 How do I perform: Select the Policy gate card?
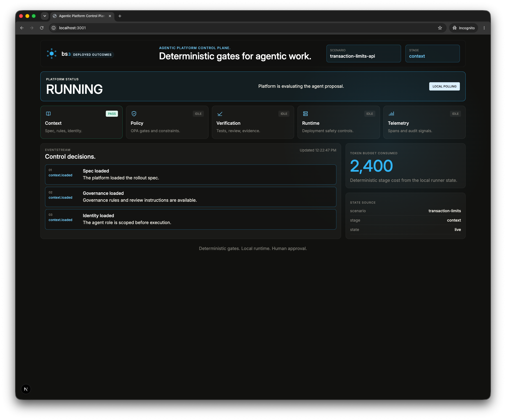coord(167,122)
